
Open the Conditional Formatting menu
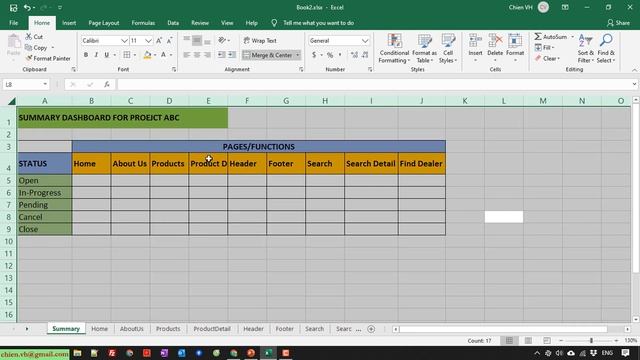pyautogui.click(x=394, y=49)
